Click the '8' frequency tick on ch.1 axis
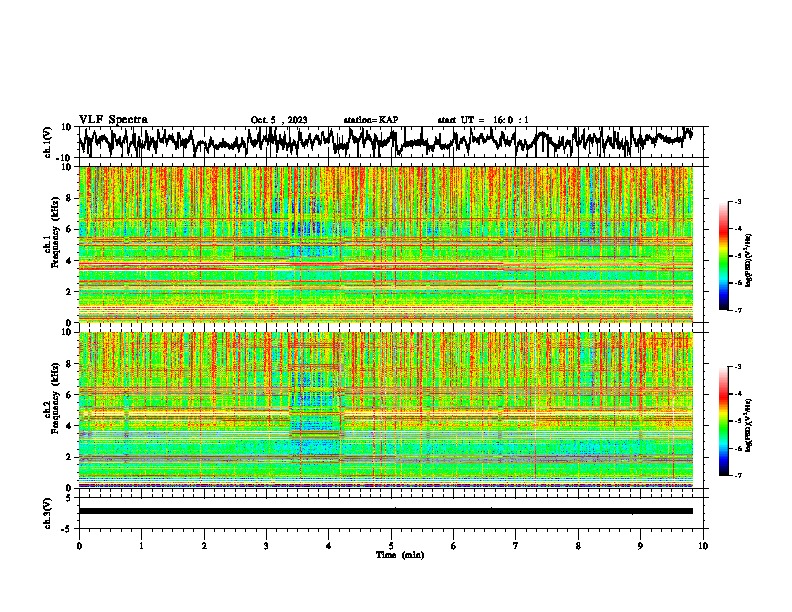This screenshot has width=792, height=612. point(69,198)
